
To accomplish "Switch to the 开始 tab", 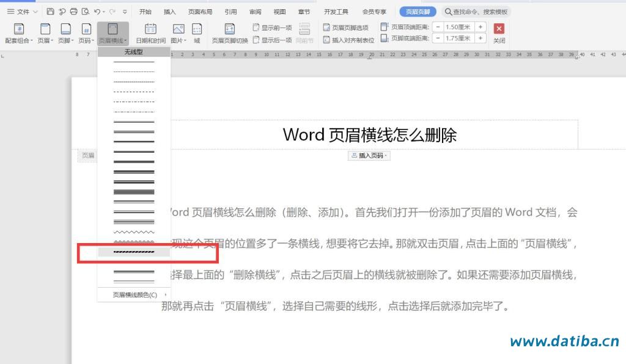I will [x=145, y=12].
